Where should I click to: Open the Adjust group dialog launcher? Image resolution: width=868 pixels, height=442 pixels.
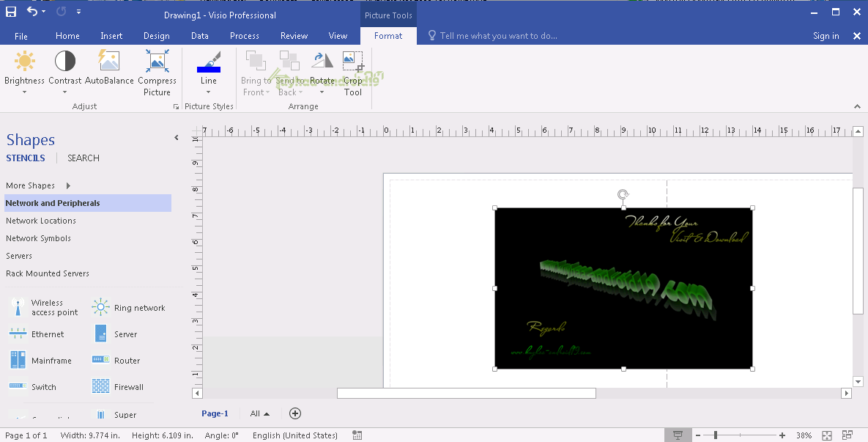point(176,106)
